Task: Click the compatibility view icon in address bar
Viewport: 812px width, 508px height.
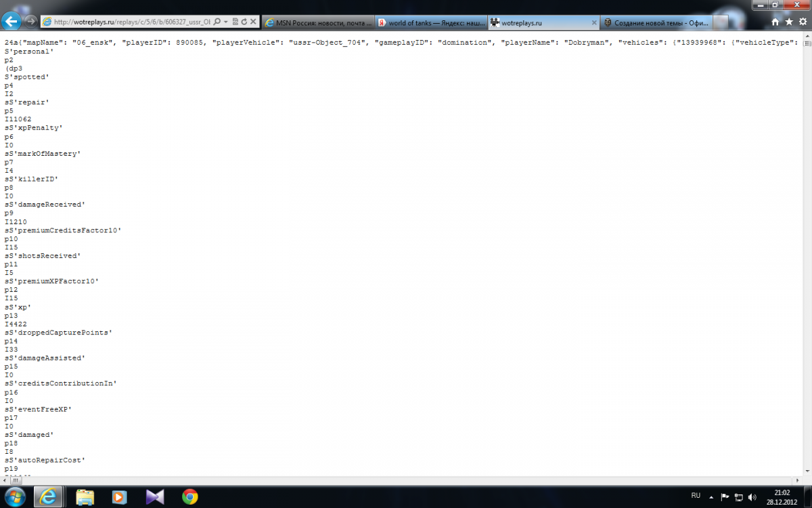Action: [235, 22]
